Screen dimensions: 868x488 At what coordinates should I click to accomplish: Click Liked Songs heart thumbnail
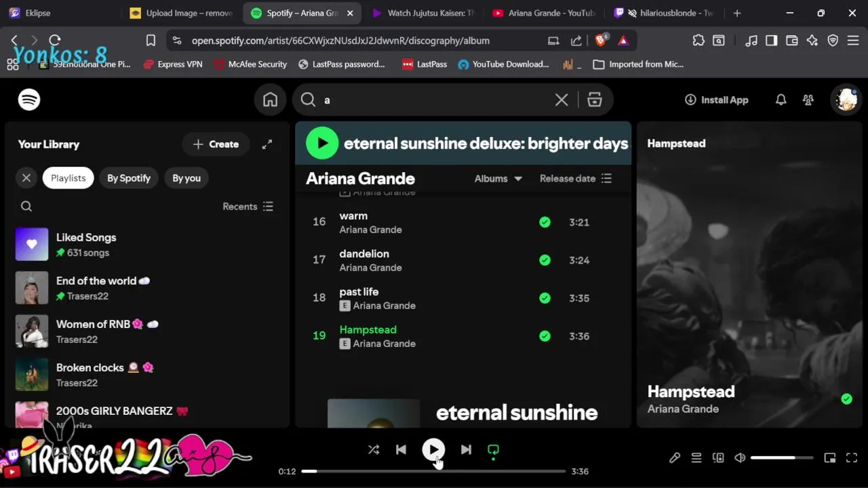32,245
